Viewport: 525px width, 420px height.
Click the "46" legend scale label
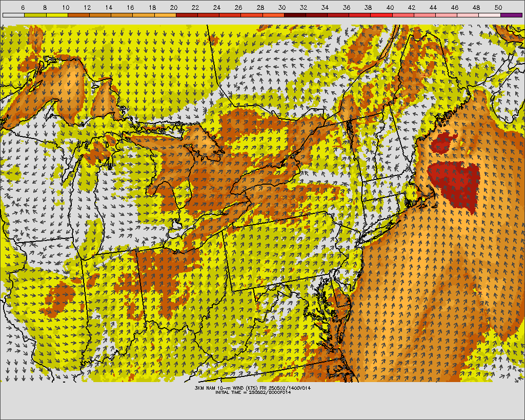455,7
